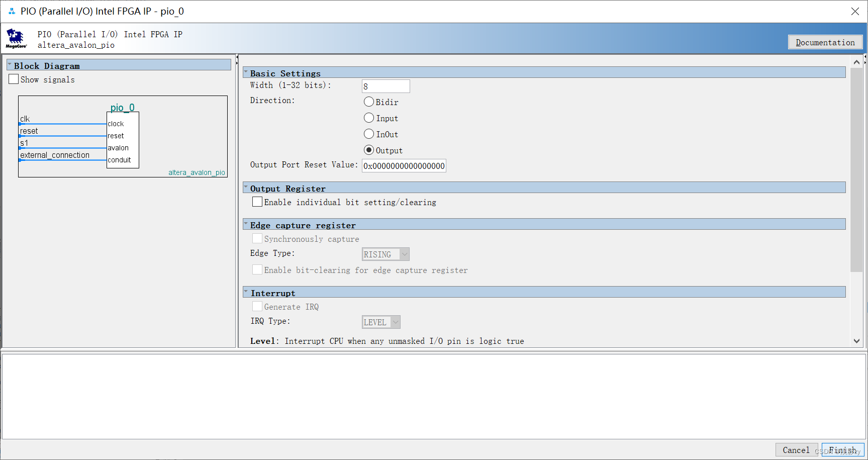
Task: Enable individual bit setting/clearing checkbox
Action: click(257, 202)
